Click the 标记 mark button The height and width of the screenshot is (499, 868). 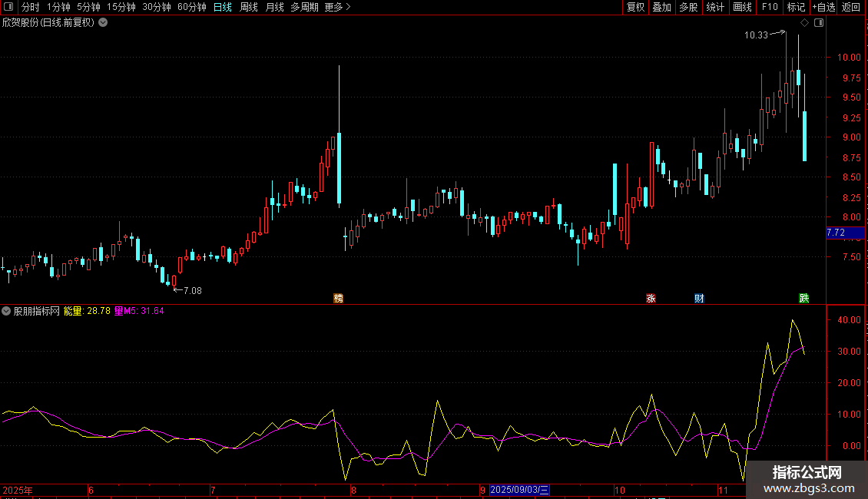[x=796, y=7]
